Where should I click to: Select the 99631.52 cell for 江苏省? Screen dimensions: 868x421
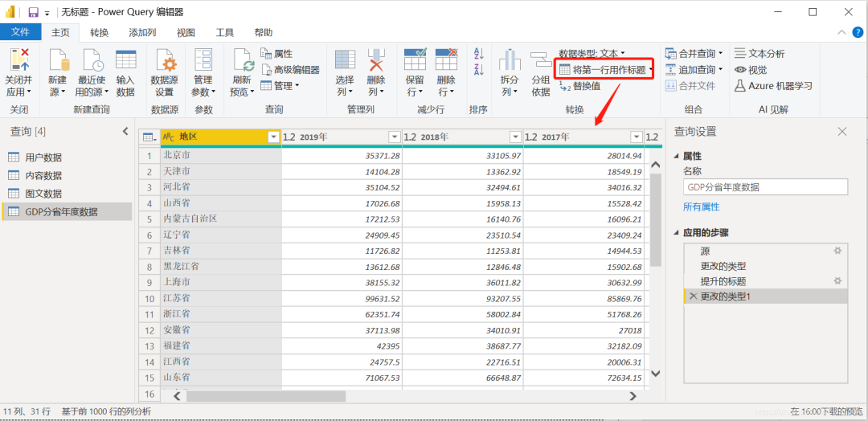pyautogui.click(x=342, y=298)
